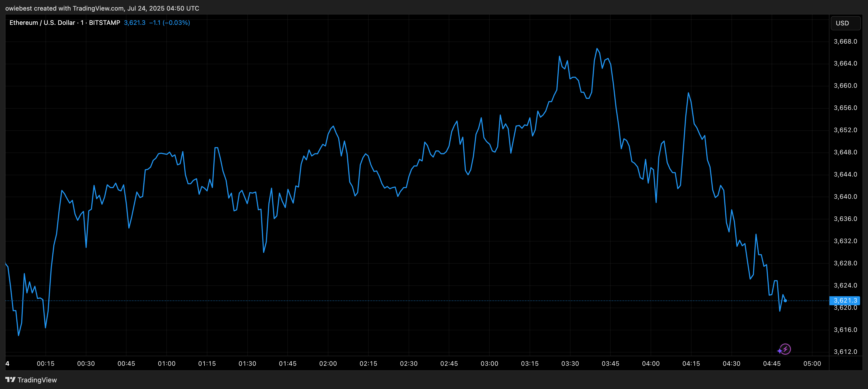The height and width of the screenshot is (389, 868).
Task: Click the 3,656.0 price axis label
Action: [x=845, y=108]
